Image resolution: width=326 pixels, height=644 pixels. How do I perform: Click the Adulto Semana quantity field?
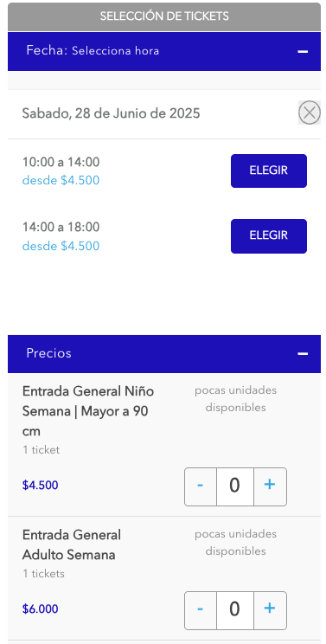[235, 610]
